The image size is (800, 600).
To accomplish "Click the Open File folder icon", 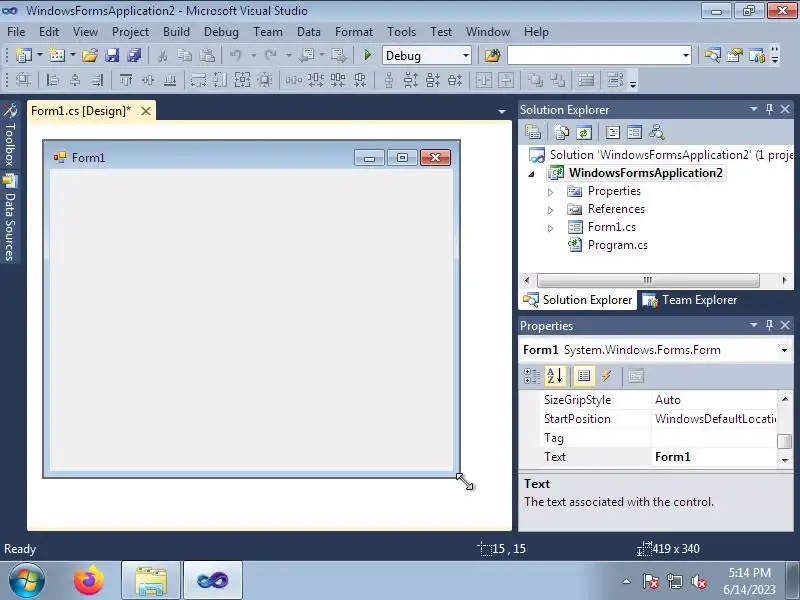I will click(90, 55).
